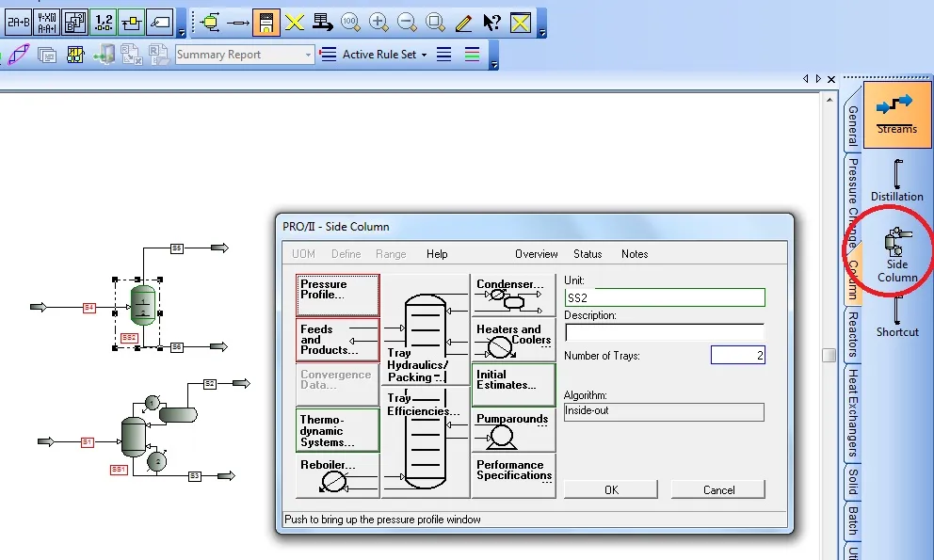Viewport: 934px width, 560px height.
Task: Expand zoom toolbar overflow options arrow
Action: pos(542,33)
